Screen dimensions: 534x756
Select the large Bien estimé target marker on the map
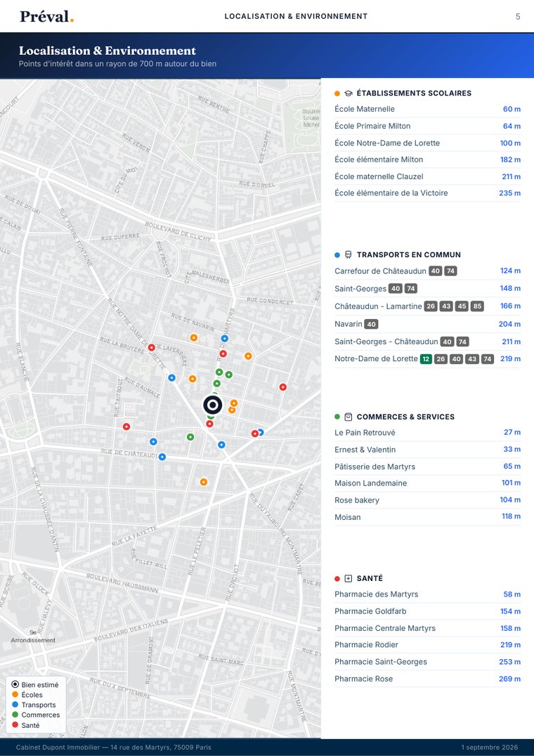coord(212,405)
